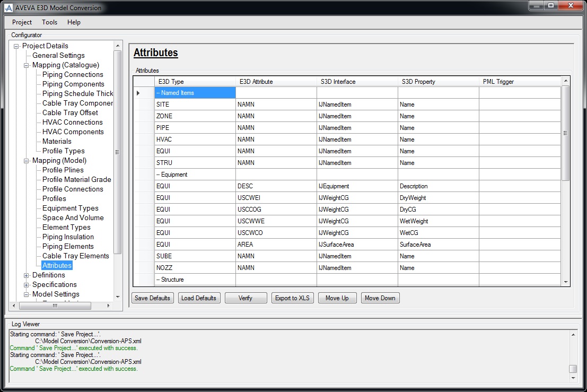Open Profile Plines item

pos(63,170)
